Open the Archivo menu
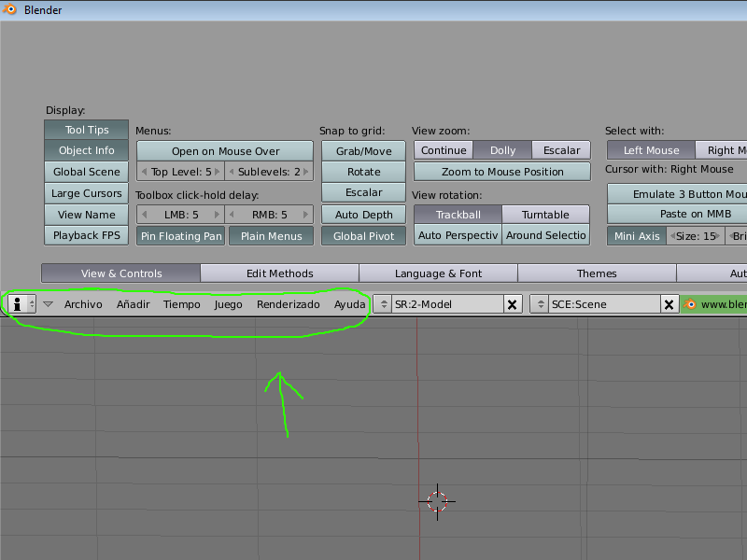 [83, 304]
